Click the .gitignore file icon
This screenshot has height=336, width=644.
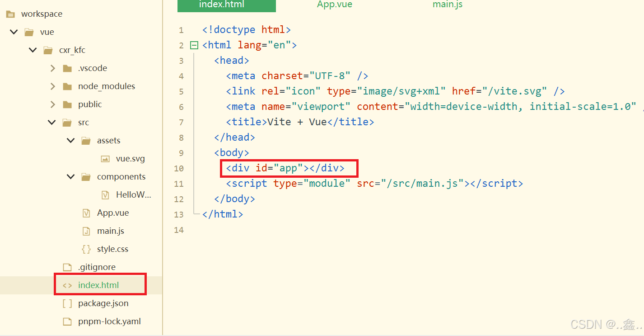67,267
